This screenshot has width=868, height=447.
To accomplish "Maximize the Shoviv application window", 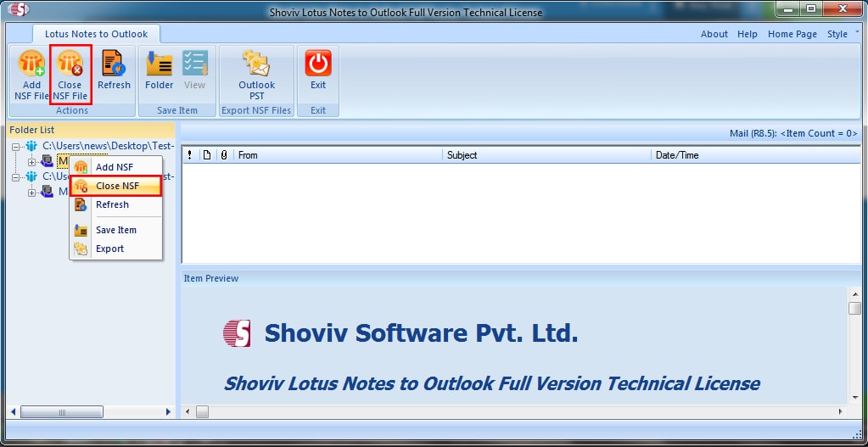I will (x=811, y=8).
